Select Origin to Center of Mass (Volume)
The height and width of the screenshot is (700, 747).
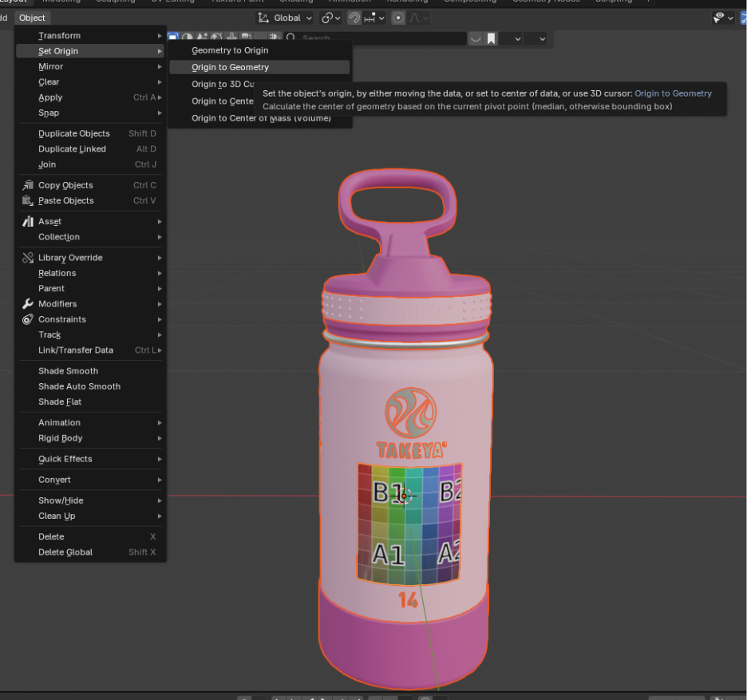point(259,118)
